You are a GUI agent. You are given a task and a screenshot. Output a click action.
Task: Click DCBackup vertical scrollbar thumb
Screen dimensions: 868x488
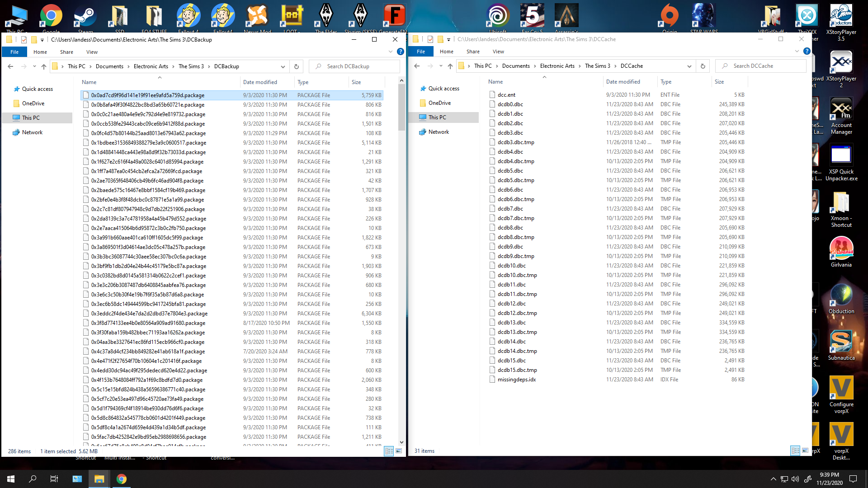(401, 107)
